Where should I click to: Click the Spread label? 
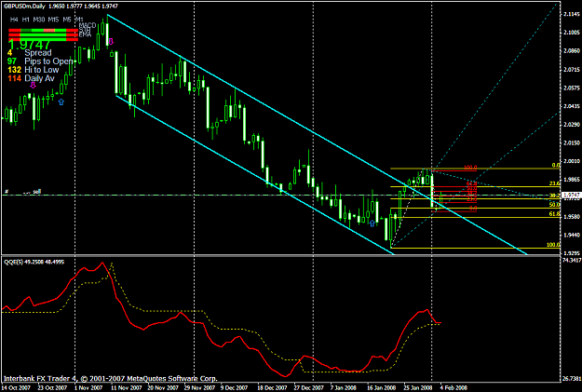click(x=38, y=53)
